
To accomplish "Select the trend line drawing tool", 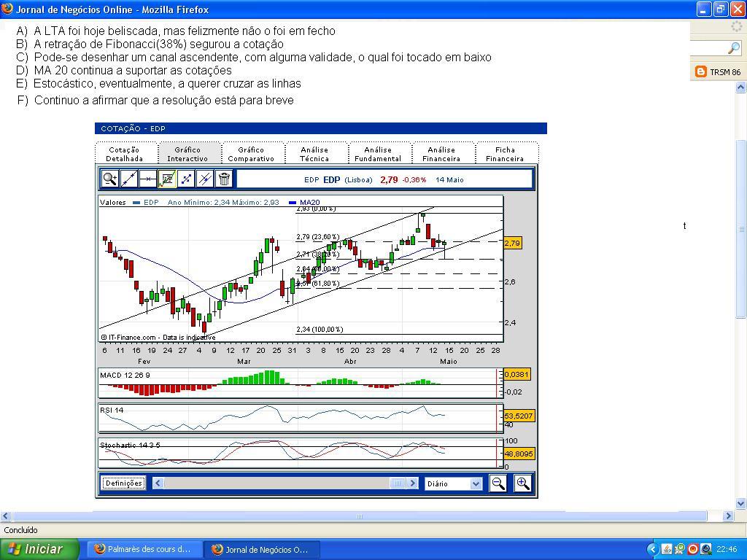I will pos(129,179).
